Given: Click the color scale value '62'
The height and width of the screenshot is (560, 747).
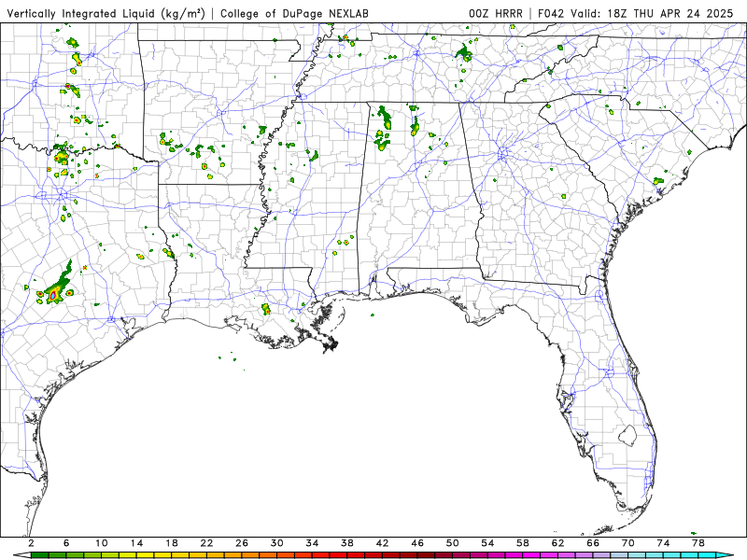Looking at the screenshot, I should click(x=557, y=543).
